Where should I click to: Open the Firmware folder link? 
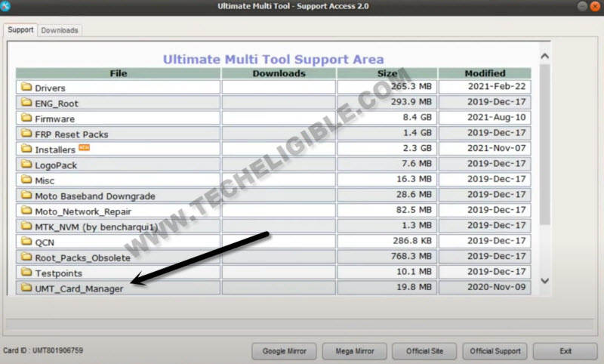(54, 119)
